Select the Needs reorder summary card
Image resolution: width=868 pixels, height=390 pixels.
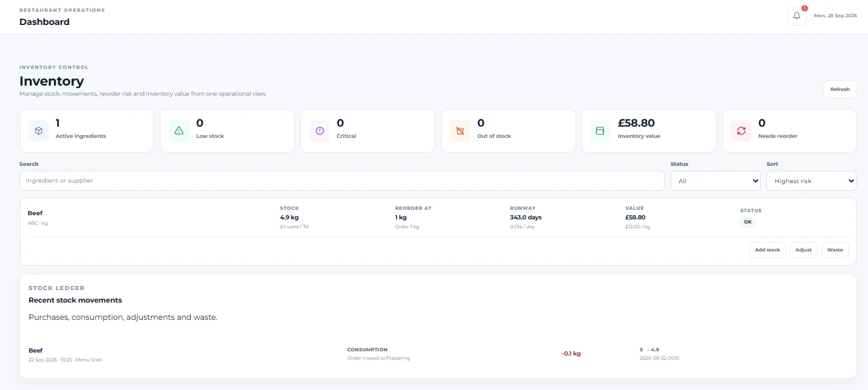(790, 131)
